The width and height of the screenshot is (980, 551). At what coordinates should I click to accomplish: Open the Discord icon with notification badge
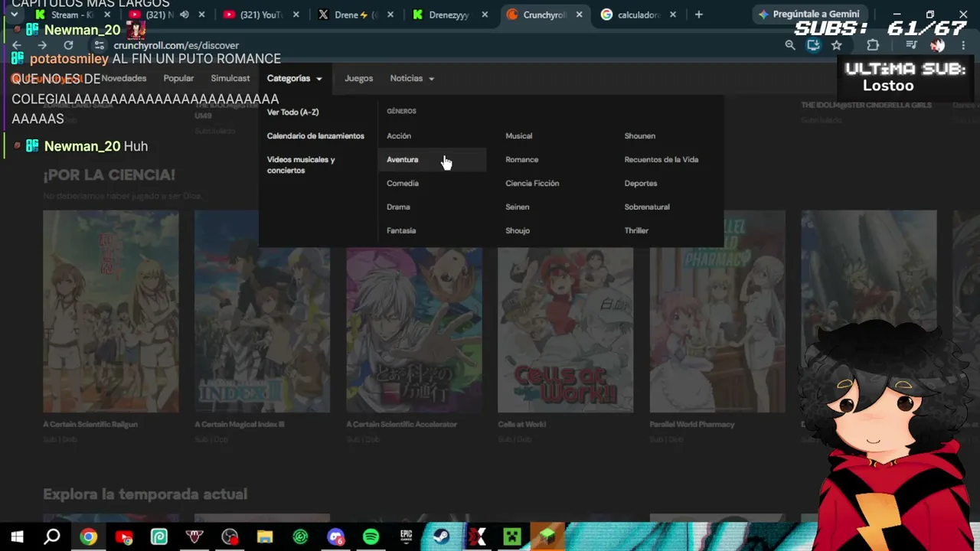[x=335, y=537]
